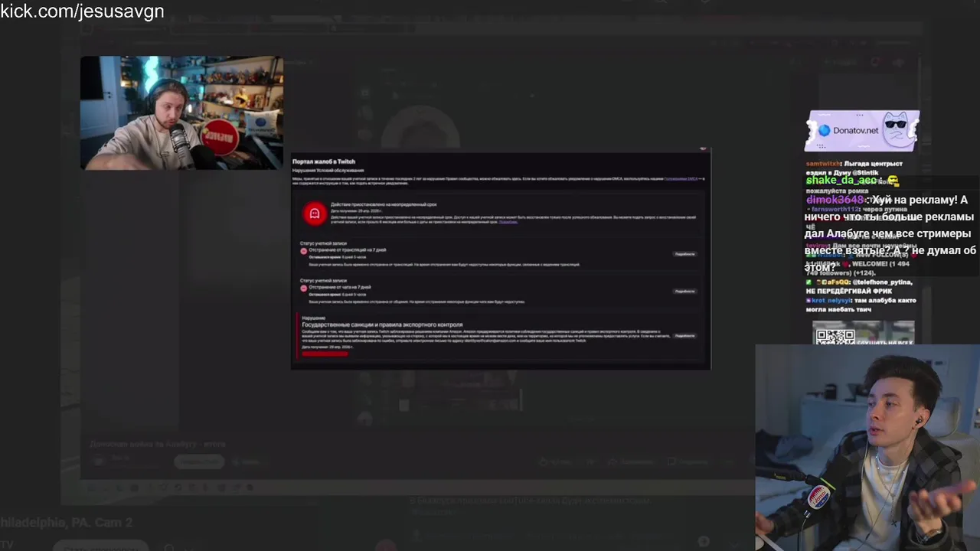Select the streamer webcam thumbnail with headphones
Screen dimensions: 980x551
click(x=181, y=112)
